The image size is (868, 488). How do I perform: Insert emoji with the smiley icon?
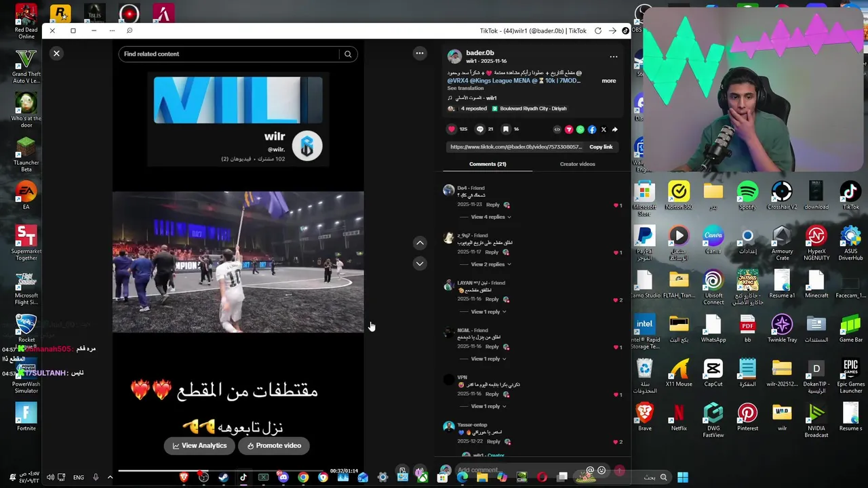(x=601, y=470)
